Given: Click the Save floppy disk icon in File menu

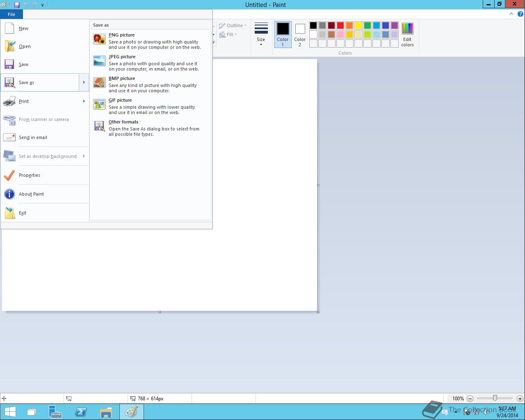Looking at the screenshot, I should pos(9,64).
